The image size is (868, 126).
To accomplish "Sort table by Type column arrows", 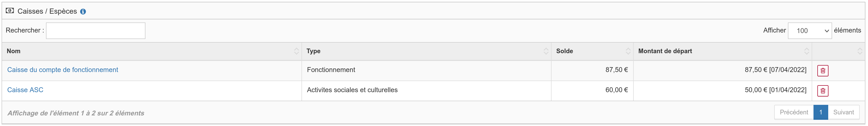I will point(546,51).
